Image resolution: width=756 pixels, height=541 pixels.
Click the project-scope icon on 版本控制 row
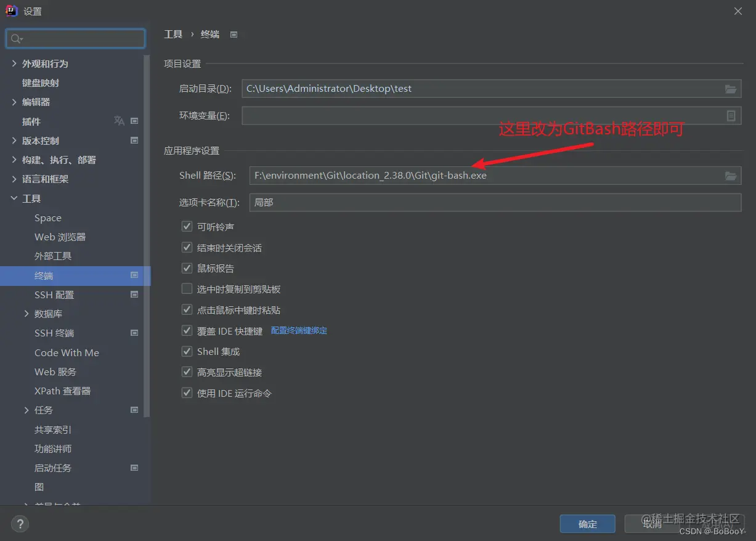click(x=134, y=140)
